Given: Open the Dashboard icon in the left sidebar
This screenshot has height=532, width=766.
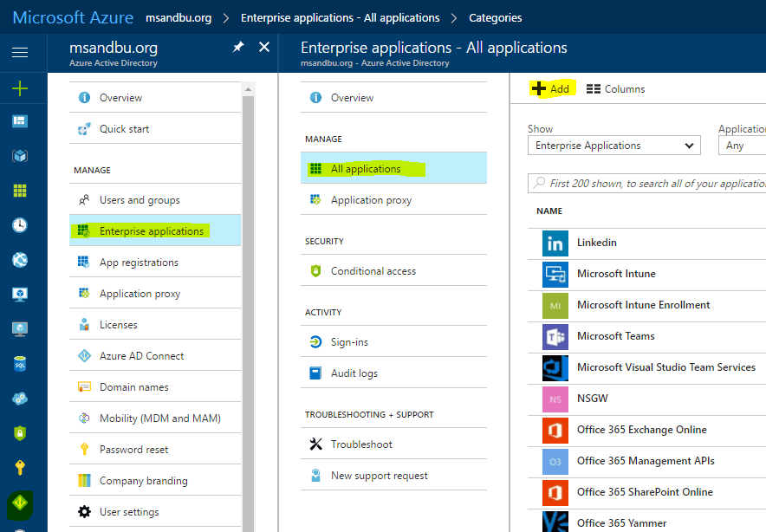Looking at the screenshot, I should [20, 121].
